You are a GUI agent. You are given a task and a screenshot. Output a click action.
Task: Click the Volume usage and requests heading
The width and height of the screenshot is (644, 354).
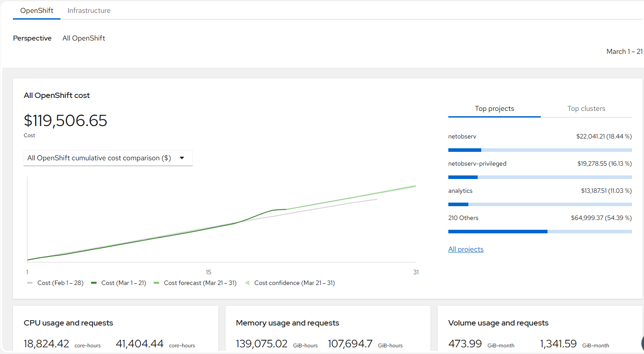click(x=499, y=323)
